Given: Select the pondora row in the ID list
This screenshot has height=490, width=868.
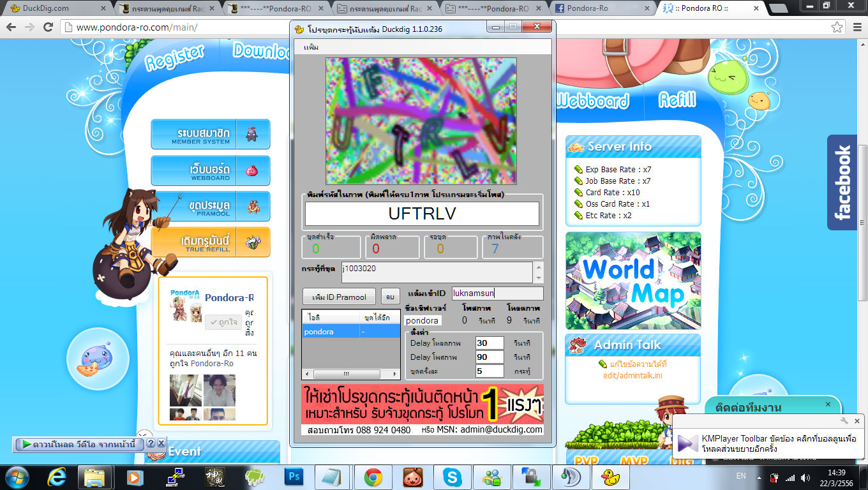Looking at the screenshot, I should 350,332.
